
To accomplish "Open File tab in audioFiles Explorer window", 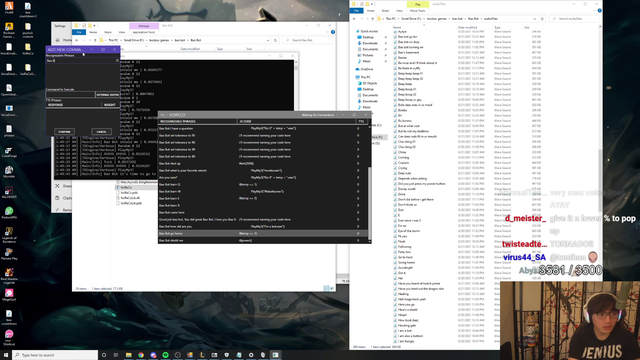I will coord(356,11).
